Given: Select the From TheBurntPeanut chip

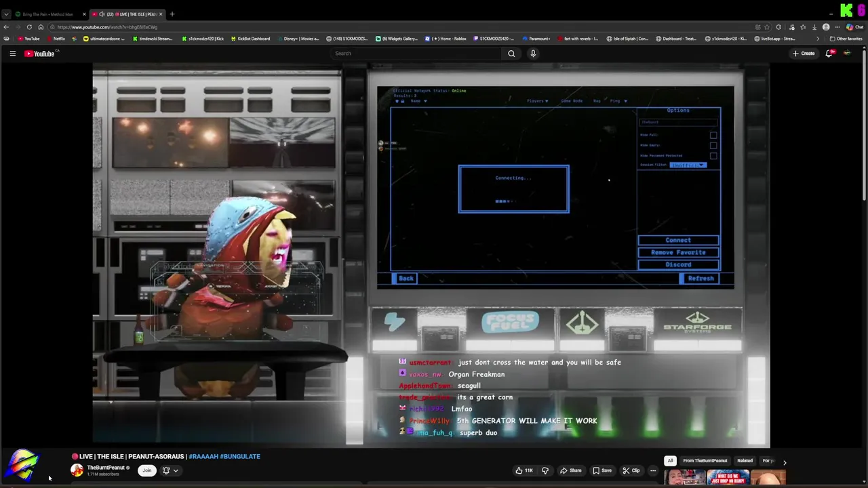Looking at the screenshot, I should tap(705, 461).
